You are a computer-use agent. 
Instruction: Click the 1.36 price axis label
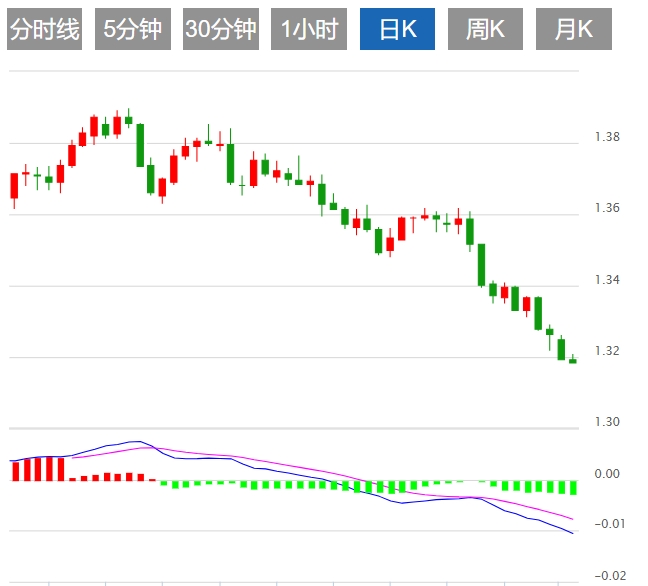point(607,208)
